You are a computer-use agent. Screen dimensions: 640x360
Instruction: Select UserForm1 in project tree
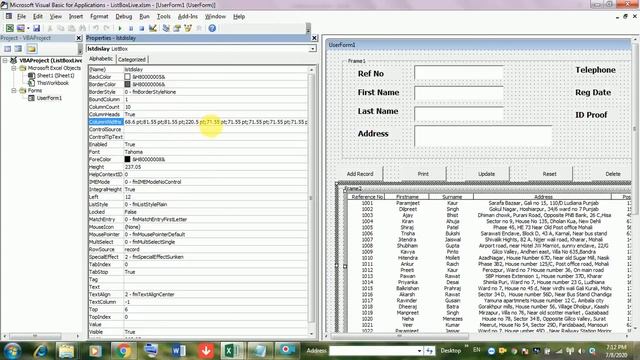pyautogui.click(x=49, y=98)
